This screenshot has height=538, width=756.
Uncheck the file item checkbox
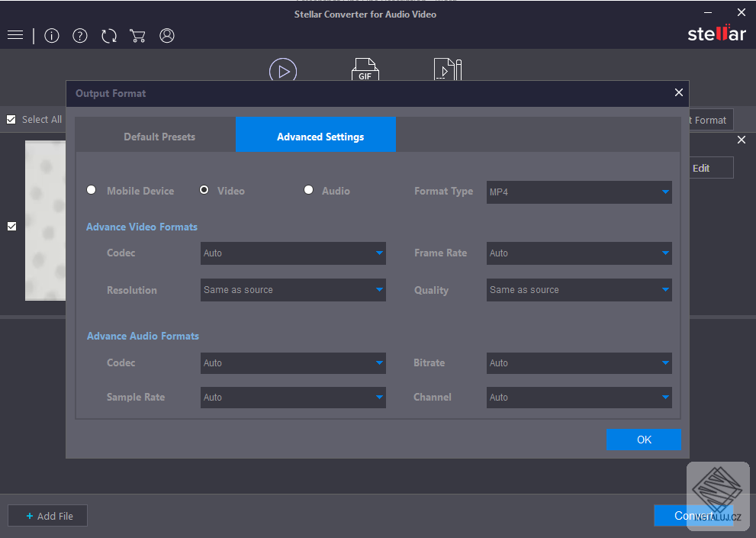coord(12,227)
